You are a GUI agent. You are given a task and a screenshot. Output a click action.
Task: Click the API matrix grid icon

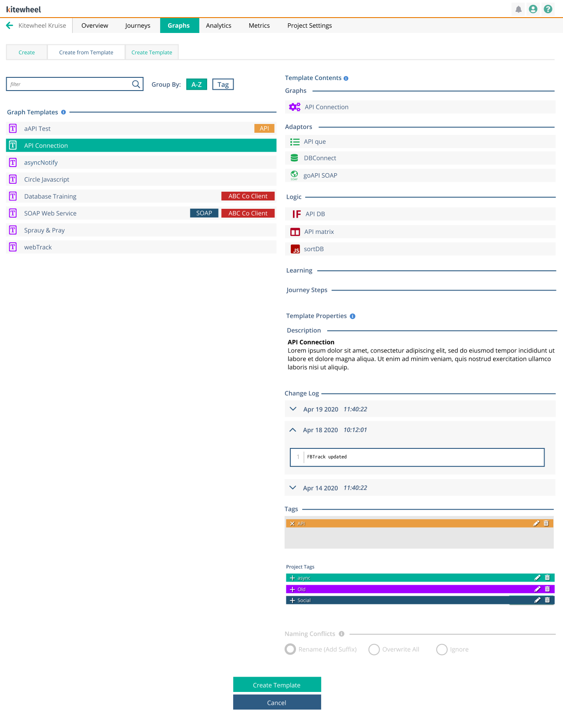coord(295,232)
